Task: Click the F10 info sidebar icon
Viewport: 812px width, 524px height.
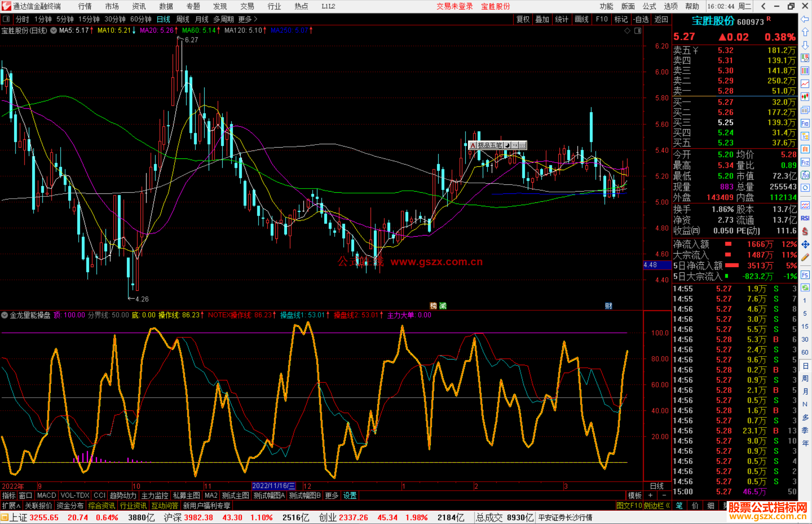Action: click(805, 124)
